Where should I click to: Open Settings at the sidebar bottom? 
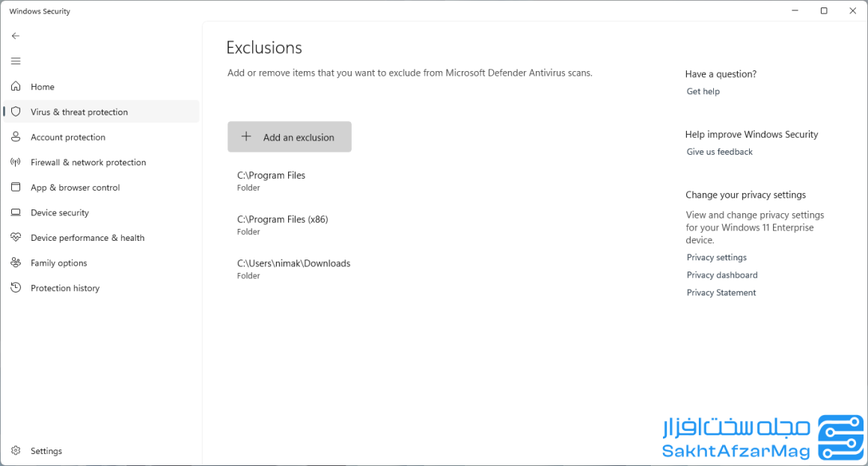(x=101, y=451)
